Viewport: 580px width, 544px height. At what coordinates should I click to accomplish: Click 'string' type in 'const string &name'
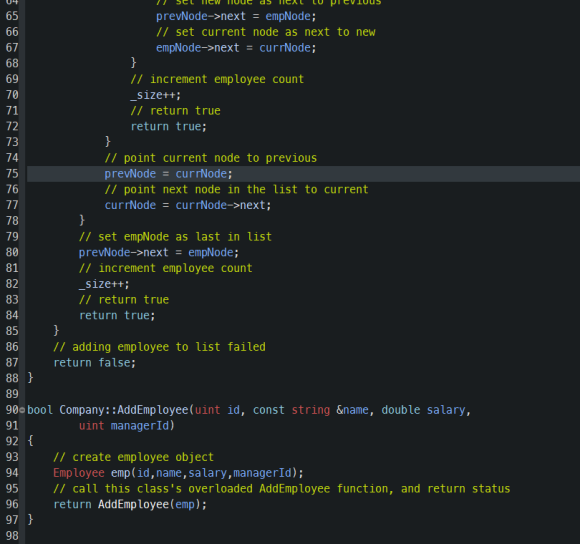tap(311, 410)
